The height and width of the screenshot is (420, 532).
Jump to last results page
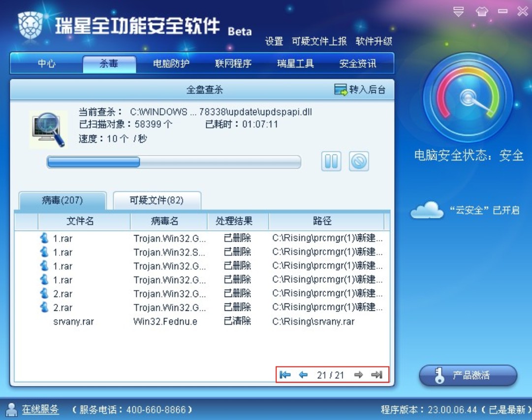[376, 375]
